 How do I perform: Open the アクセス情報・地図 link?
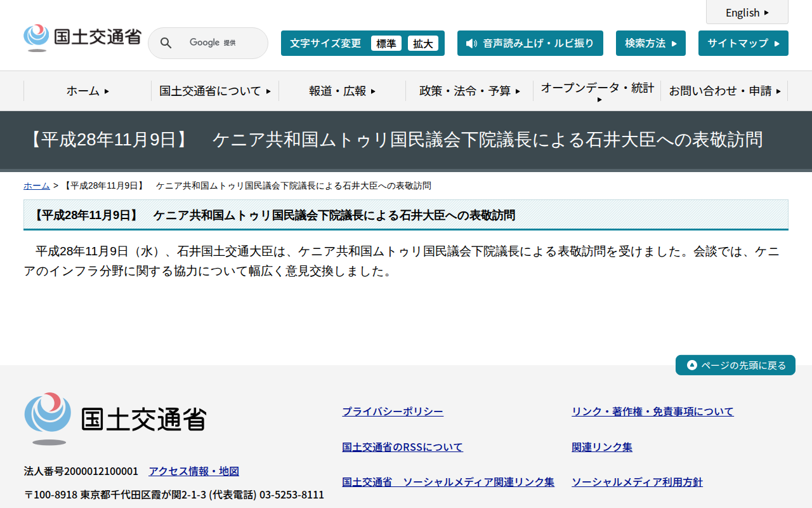point(193,471)
